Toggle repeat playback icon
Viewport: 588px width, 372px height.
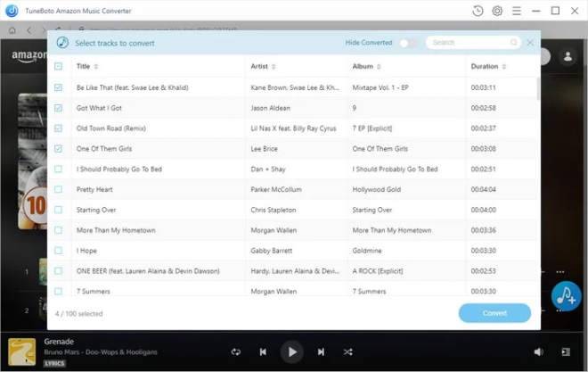click(x=235, y=352)
